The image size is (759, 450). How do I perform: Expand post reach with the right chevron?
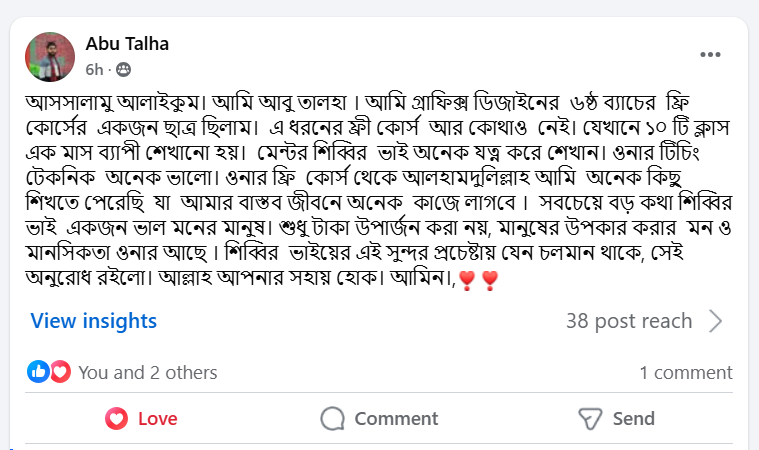(x=716, y=321)
